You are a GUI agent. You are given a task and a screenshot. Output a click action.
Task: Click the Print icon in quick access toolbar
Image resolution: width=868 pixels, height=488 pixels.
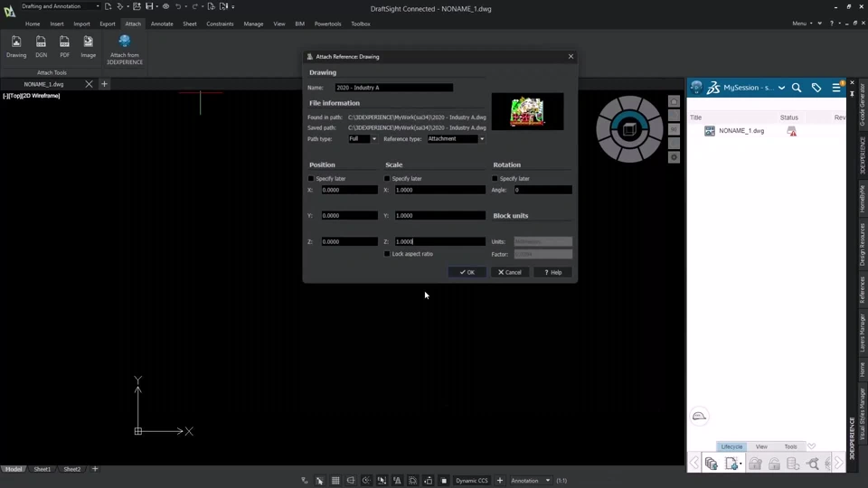pyautogui.click(x=165, y=6)
